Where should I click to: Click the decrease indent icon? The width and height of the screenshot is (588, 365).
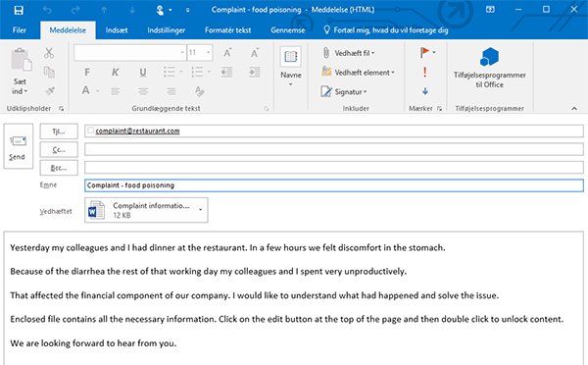tap(226, 72)
